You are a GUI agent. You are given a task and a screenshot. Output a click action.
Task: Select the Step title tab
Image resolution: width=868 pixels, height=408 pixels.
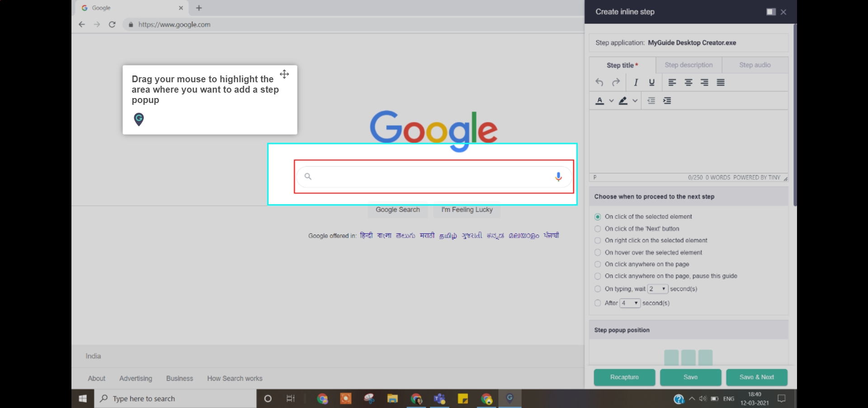pos(623,65)
